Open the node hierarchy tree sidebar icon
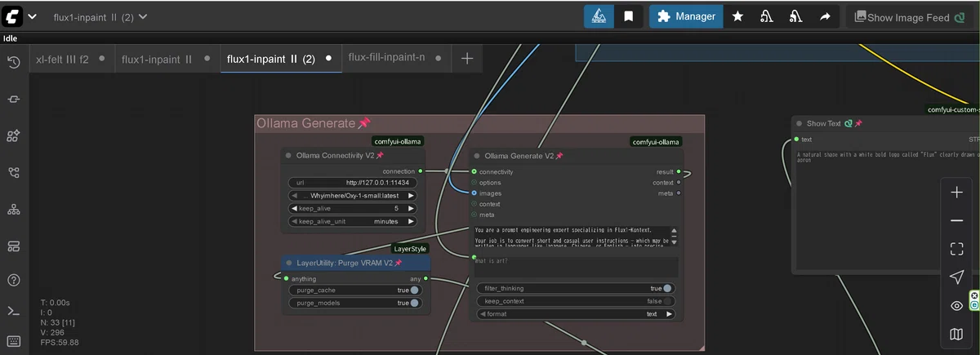980x355 pixels. [13, 209]
